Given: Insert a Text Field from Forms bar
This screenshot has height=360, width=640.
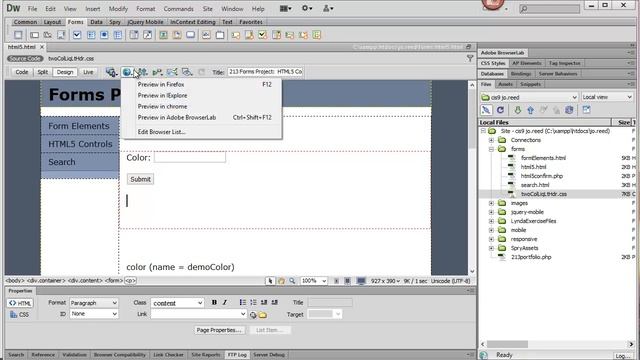Looking at the screenshot, I should pos(34,35).
